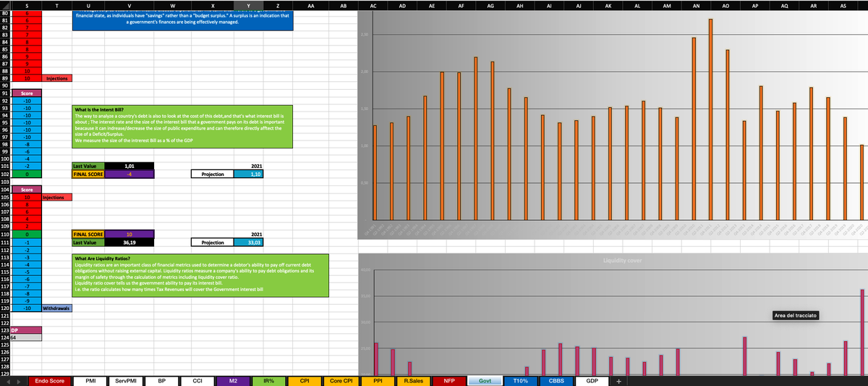Select the 'What Are Liquidity Ratios?' text box
This screenshot has width=868, height=386.
(201, 275)
